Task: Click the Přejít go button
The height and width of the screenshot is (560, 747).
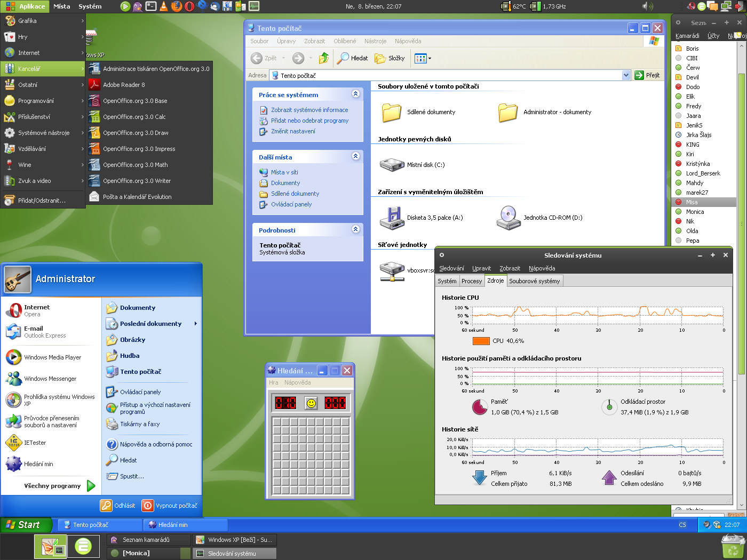Action: click(x=647, y=75)
